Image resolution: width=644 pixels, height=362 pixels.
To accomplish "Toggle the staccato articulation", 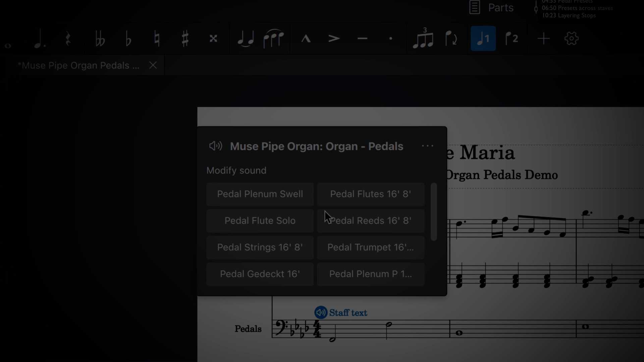I will pyautogui.click(x=390, y=38).
